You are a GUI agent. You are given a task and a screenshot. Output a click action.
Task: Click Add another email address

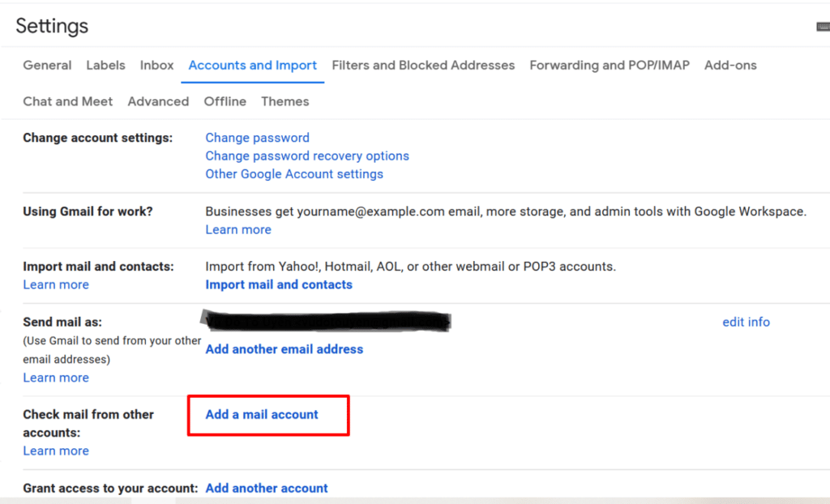pos(284,348)
